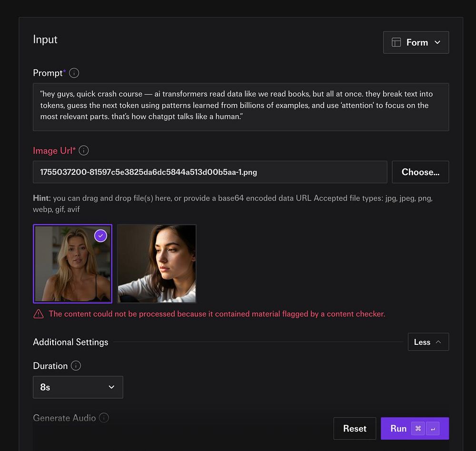The width and height of the screenshot is (476, 451).
Task: Select the blonde woman thumbnail
Action: (x=72, y=264)
